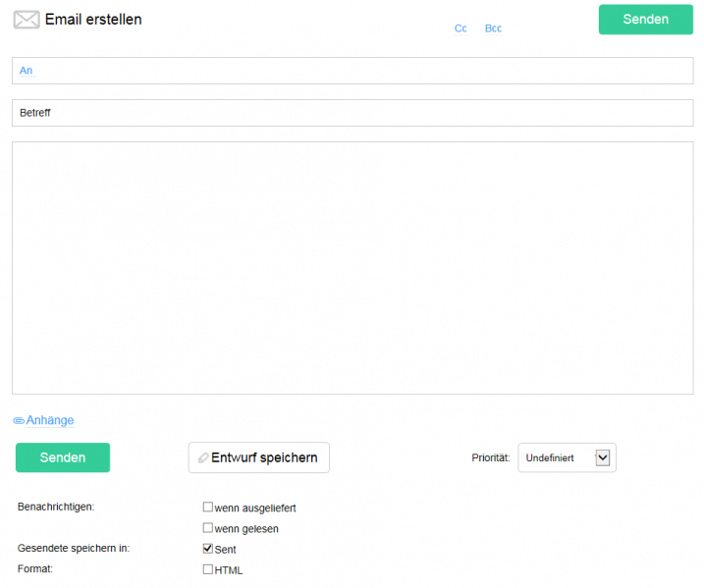Uncheck the Sent folder checkbox

(x=207, y=549)
